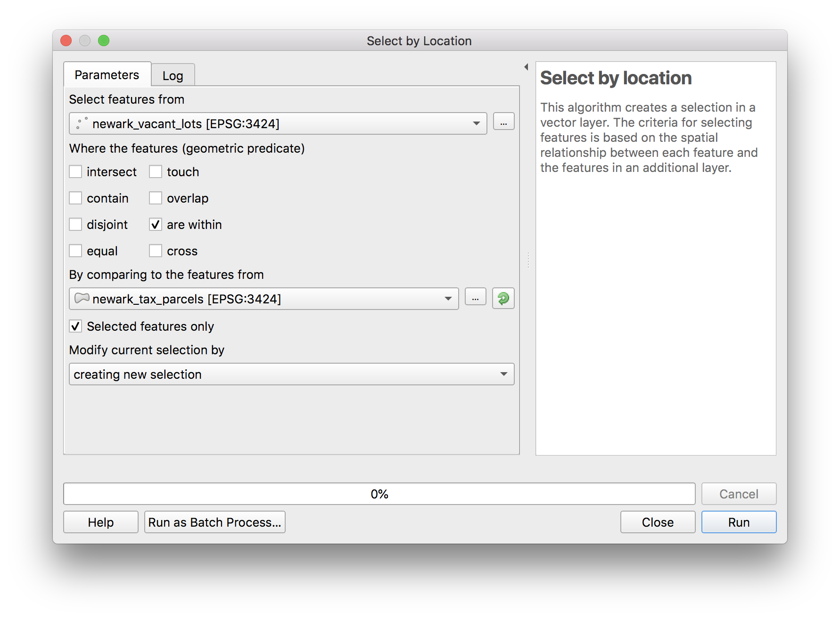Enable the disjoint predicate checkbox

75,224
